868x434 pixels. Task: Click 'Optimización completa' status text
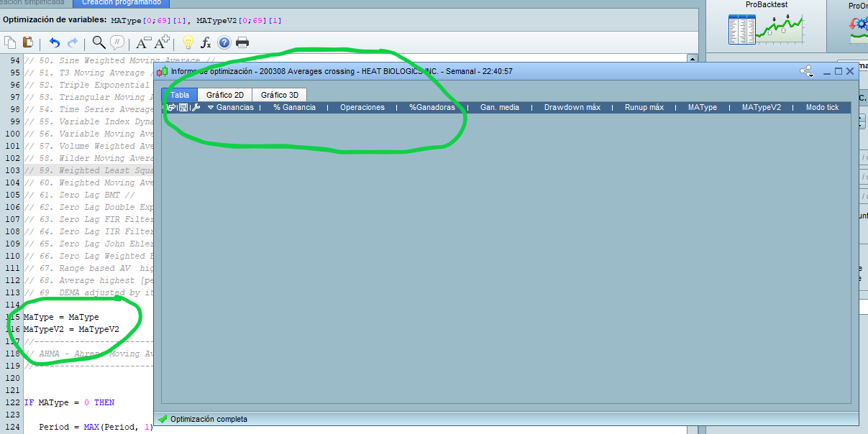tap(209, 419)
